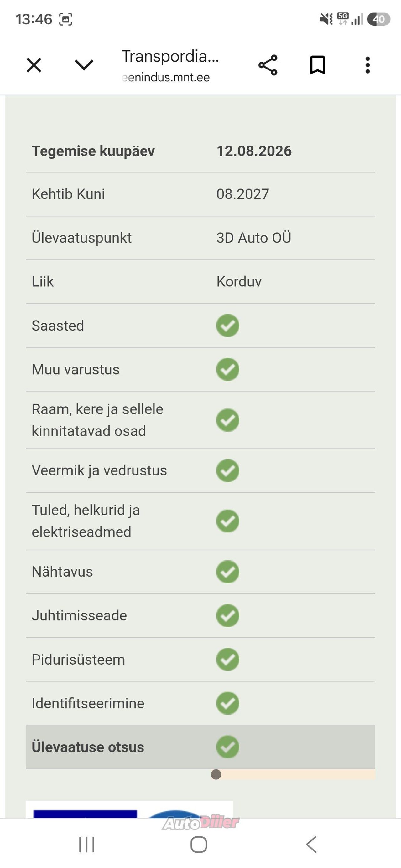Tap the Veermik ja vedrustus checkmark

[x=228, y=470]
